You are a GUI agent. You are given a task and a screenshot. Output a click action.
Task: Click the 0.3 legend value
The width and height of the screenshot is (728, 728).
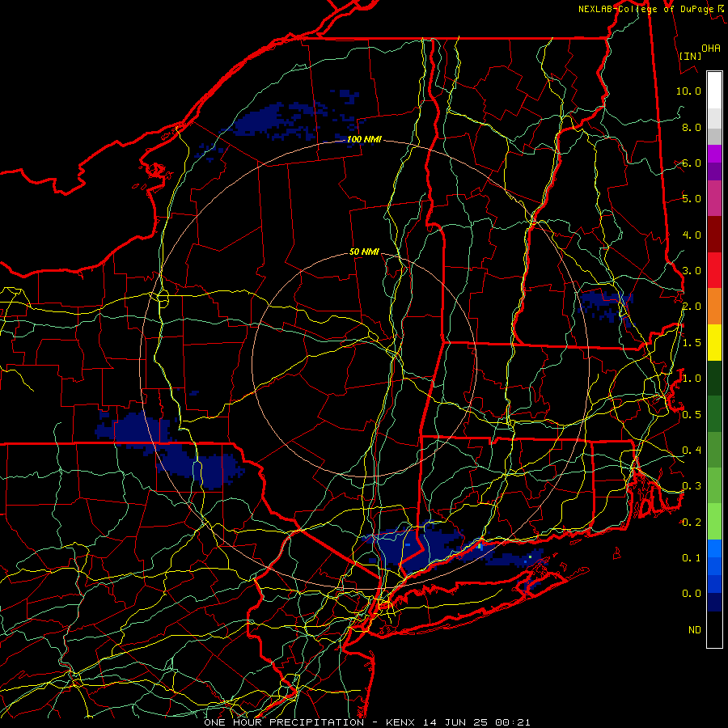coord(692,486)
